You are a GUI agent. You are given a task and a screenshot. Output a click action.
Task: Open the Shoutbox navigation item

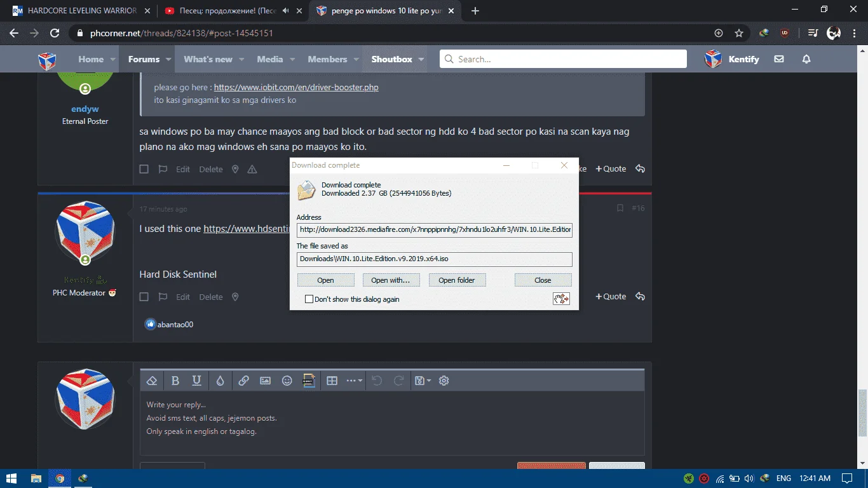[391, 59]
